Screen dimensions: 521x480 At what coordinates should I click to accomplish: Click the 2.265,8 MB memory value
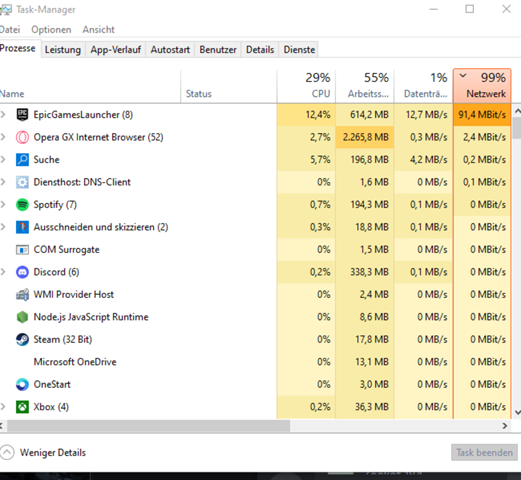click(x=366, y=137)
